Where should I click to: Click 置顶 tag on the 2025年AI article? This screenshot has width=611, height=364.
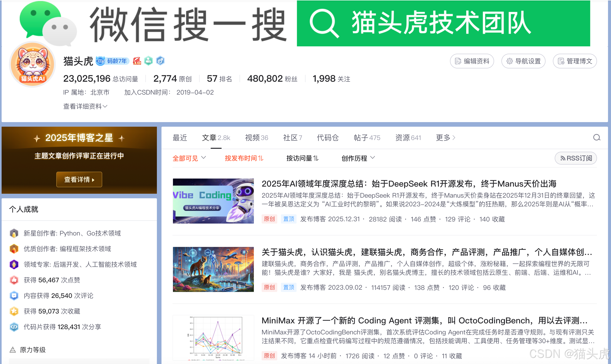coord(289,219)
